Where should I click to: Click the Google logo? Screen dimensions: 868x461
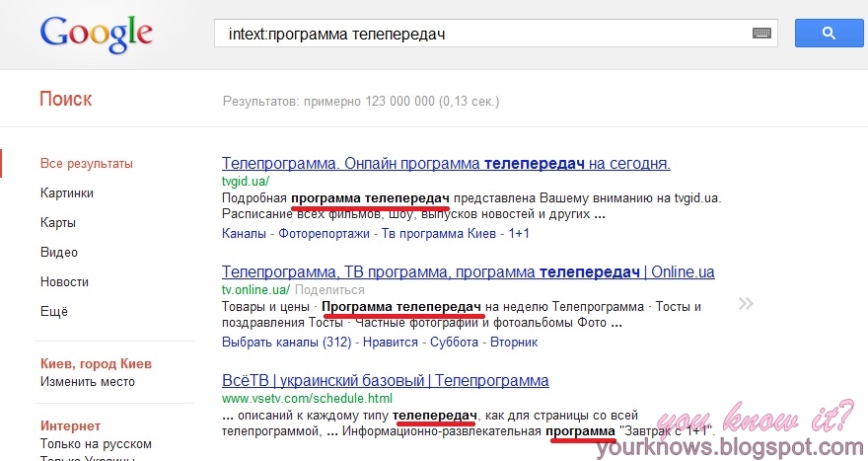tap(97, 35)
